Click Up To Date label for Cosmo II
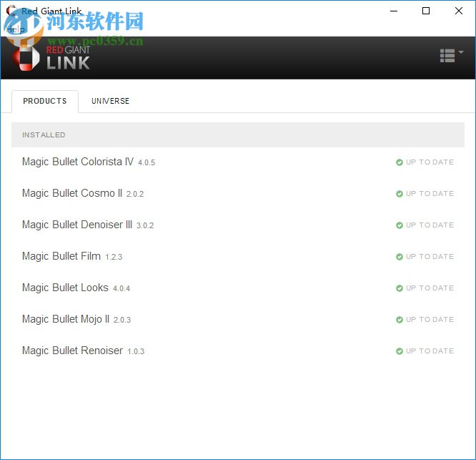Image resolution: width=476 pixels, height=460 pixels. tap(430, 194)
